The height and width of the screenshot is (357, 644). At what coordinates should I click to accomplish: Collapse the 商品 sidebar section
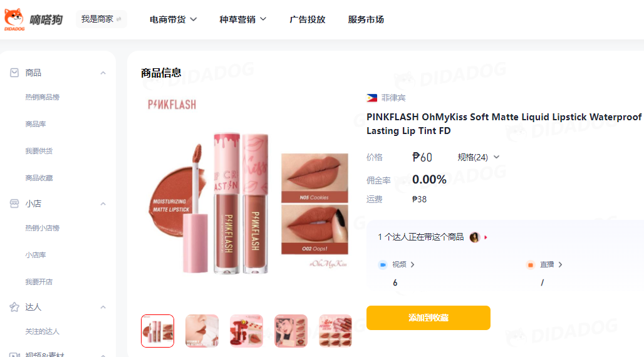(x=103, y=73)
